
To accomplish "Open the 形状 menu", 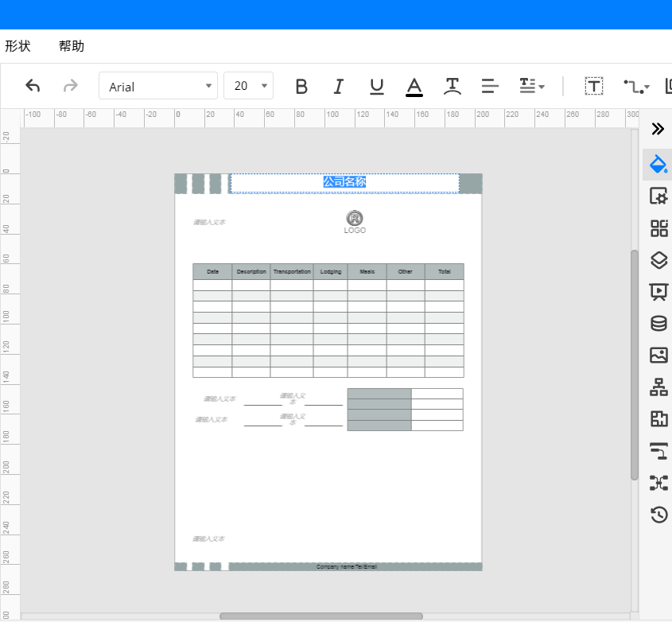I will pos(17,46).
